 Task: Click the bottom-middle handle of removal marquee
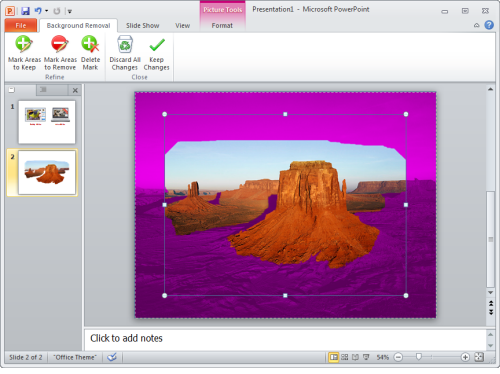[285, 295]
